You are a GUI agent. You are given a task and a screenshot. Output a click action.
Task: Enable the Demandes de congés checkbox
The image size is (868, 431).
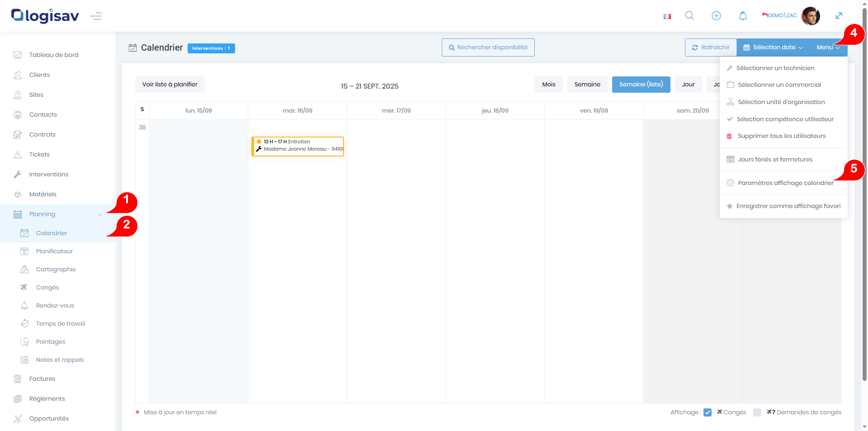tap(757, 412)
